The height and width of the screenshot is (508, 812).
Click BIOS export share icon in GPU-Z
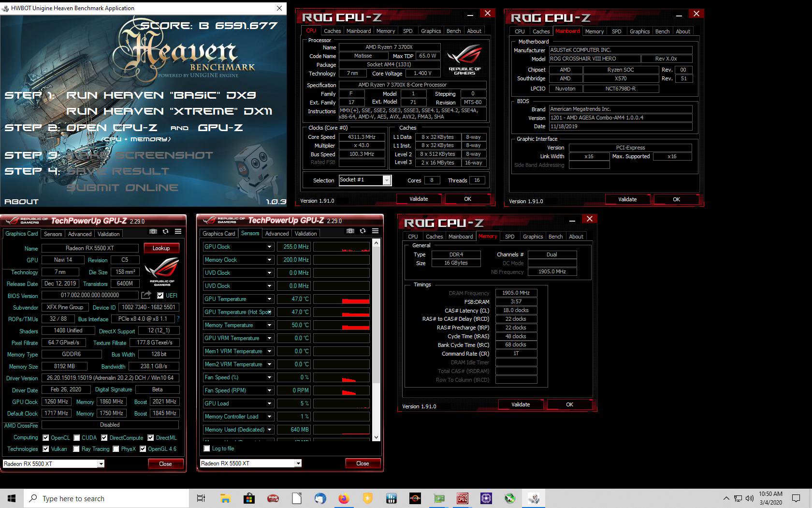146,295
